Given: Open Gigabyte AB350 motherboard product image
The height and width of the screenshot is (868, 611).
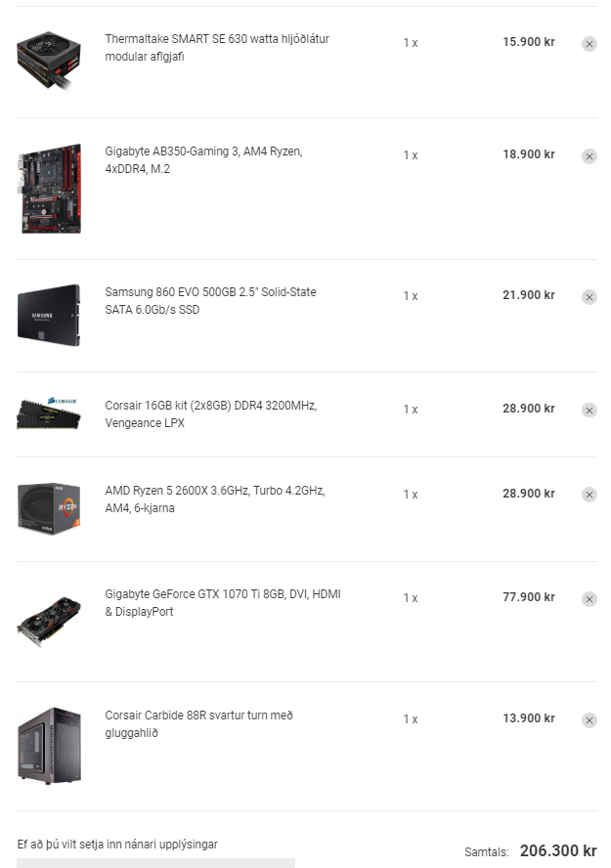Looking at the screenshot, I should 50,189.
